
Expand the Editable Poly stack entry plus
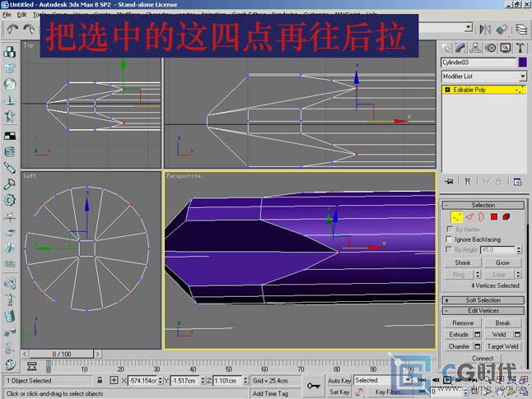pos(447,90)
